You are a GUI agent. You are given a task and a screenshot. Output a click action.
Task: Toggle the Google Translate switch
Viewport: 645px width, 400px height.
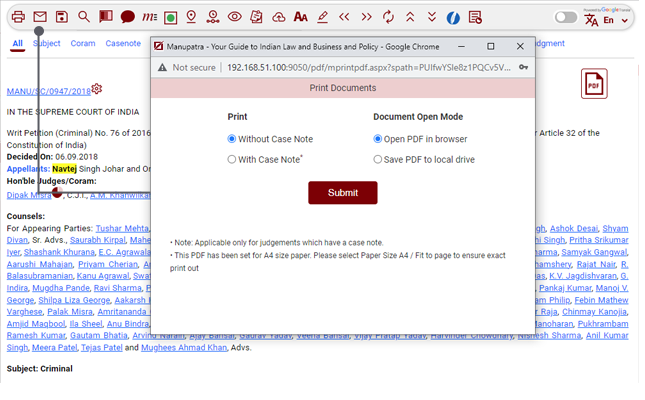[x=566, y=17]
